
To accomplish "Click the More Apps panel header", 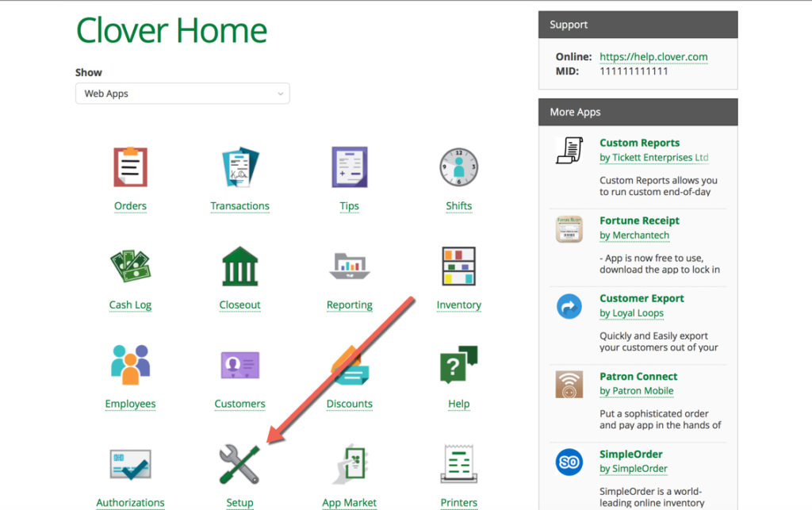I will 638,112.
